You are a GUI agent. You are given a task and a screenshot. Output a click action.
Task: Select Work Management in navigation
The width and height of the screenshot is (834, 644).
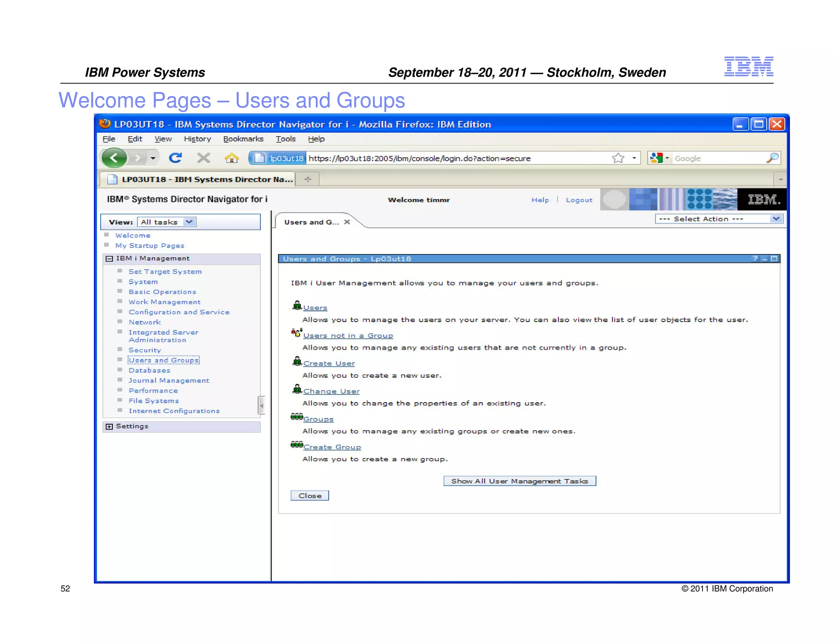pyautogui.click(x=165, y=302)
